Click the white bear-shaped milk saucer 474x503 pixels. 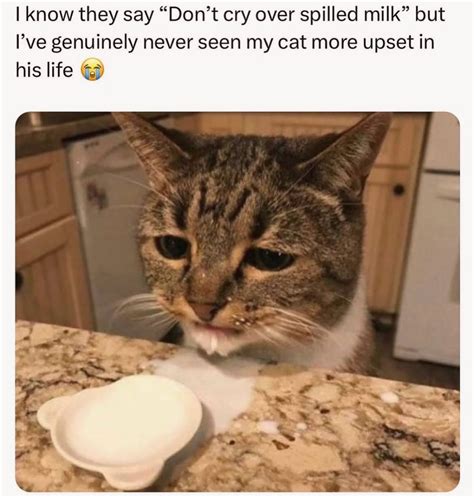(120, 431)
